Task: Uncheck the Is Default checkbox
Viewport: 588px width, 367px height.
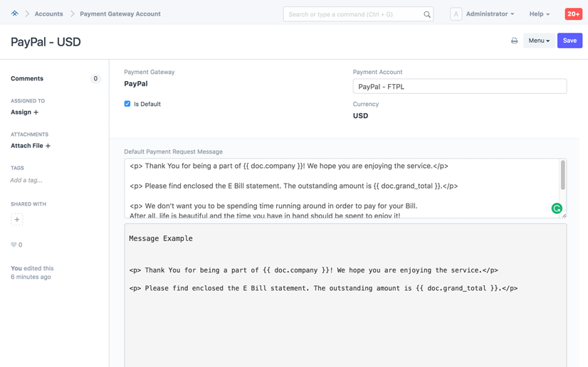Action: [x=127, y=104]
